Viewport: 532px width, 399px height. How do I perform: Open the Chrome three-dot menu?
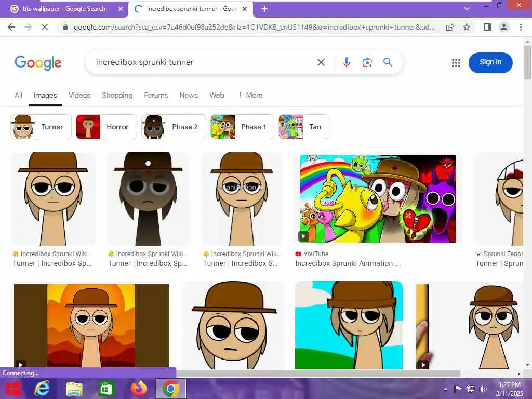(521, 27)
